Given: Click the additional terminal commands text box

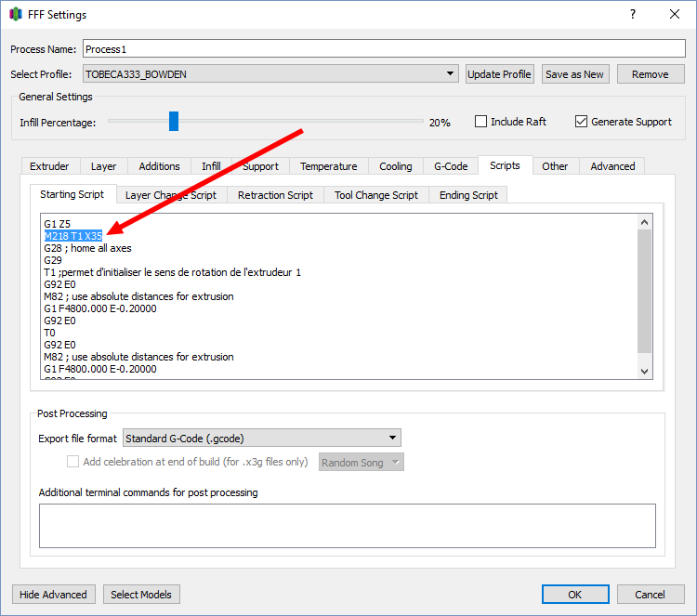Looking at the screenshot, I should pyautogui.click(x=347, y=525).
